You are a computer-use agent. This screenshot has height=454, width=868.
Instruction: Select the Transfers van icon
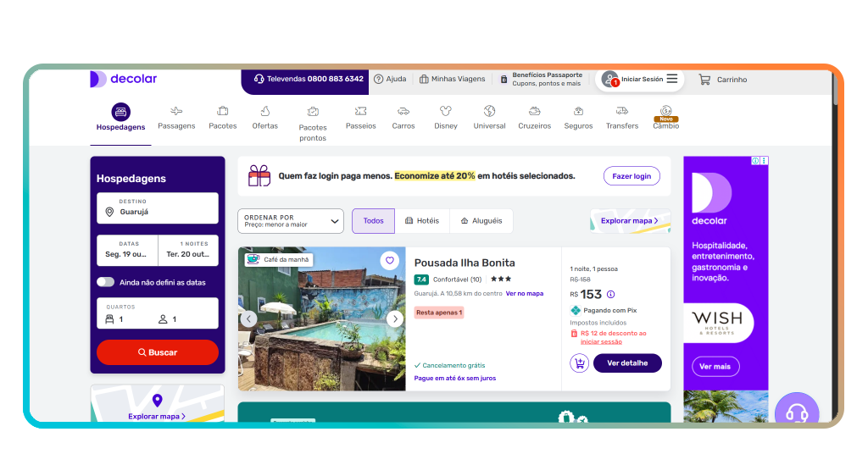click(x=622, y=111)
